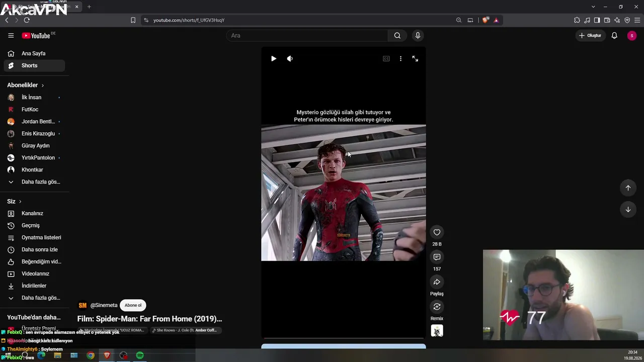Open the Jordan Bentl... subscription
The width and height of the screenshot is (644, 362).
click(34, 122)
